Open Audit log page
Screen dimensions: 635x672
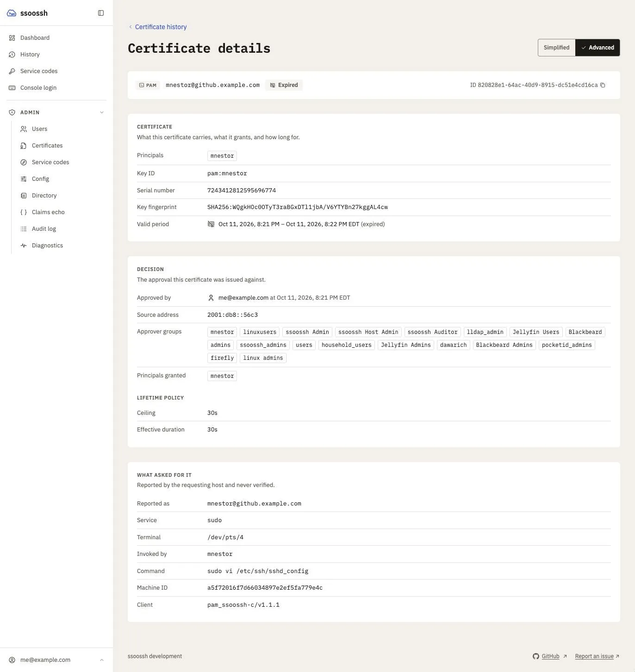tap(62, 229)
